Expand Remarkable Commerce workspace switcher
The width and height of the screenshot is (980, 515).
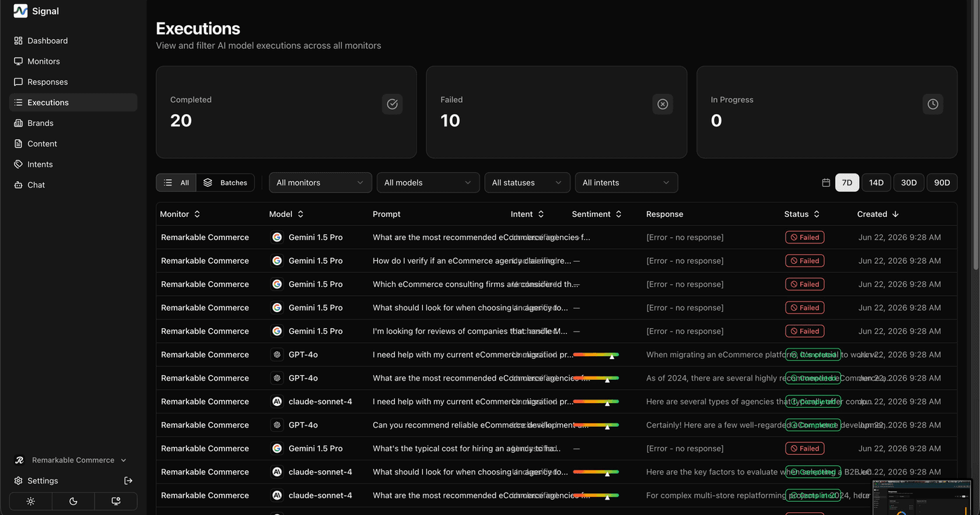[x=73, y=460]
